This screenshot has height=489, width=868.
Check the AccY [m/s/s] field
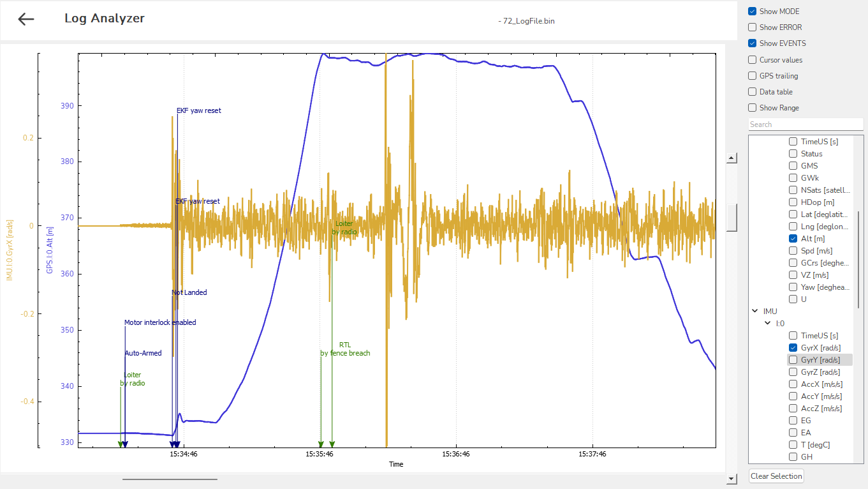(x=793, y=396)
